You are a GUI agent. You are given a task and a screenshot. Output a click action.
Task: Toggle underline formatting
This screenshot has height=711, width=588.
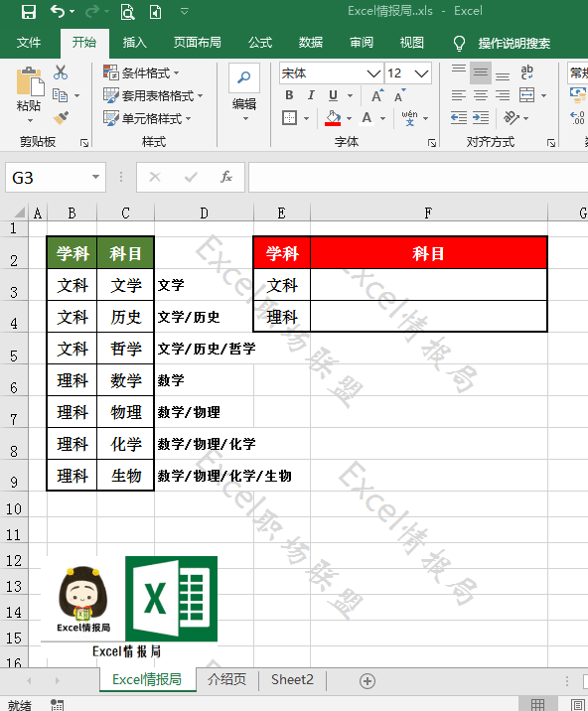click(333, 95)
